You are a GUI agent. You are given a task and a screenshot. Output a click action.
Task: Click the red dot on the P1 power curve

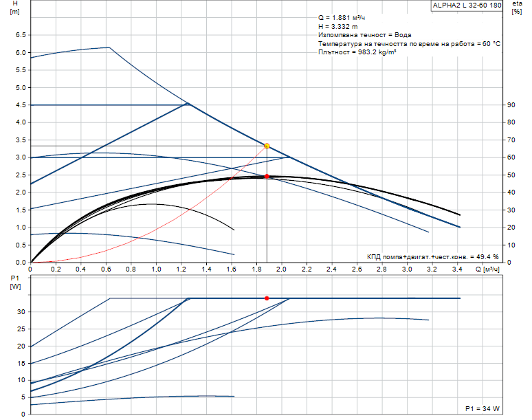(x=267, y=298)
